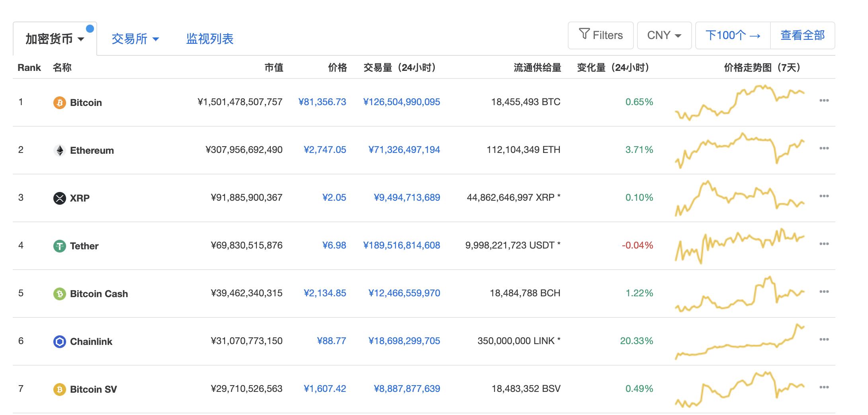Click Ethereum price ¥2,747.05
868x415 pixels.
(x=325, y=150)
